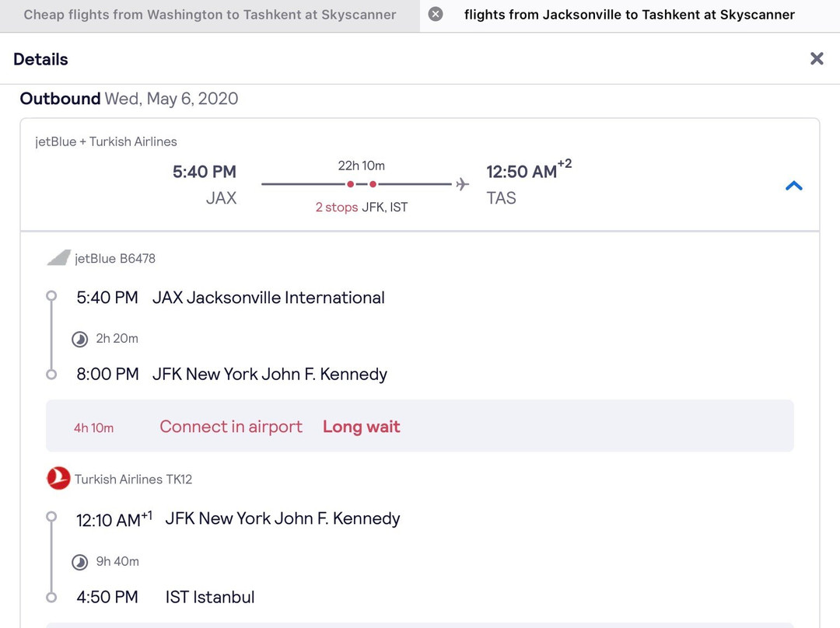Select the Jacksonville to Tashkent tab
This screenshot has height=628, width=840.
point(629,15)
